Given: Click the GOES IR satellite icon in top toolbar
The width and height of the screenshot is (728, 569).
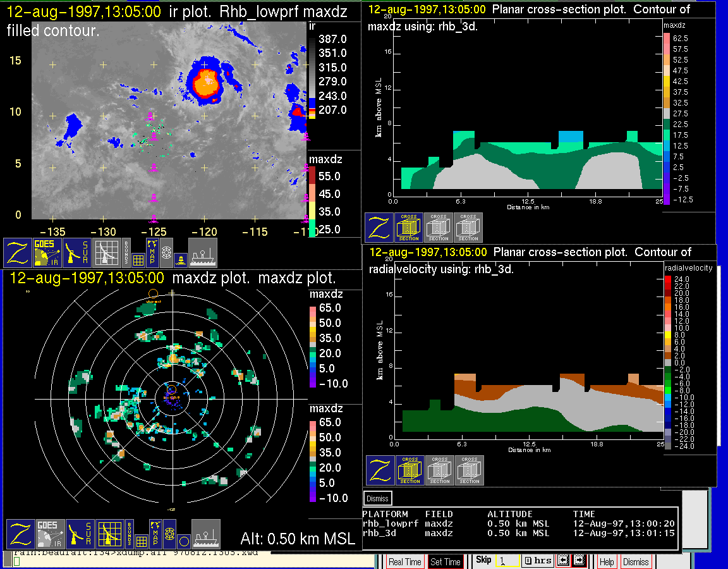Looking at the screenshot, I should (47, 252).
